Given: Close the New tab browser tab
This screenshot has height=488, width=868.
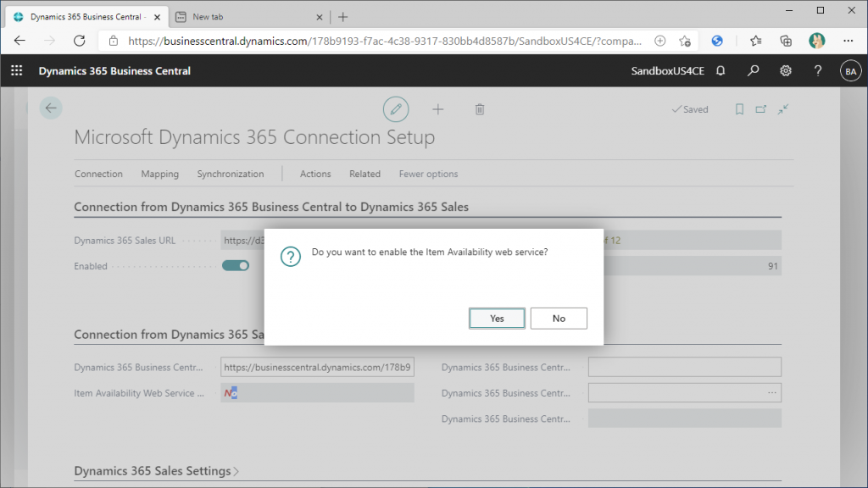Looking at the screenshot, I should pyautogui.click(x=320, y=17).
